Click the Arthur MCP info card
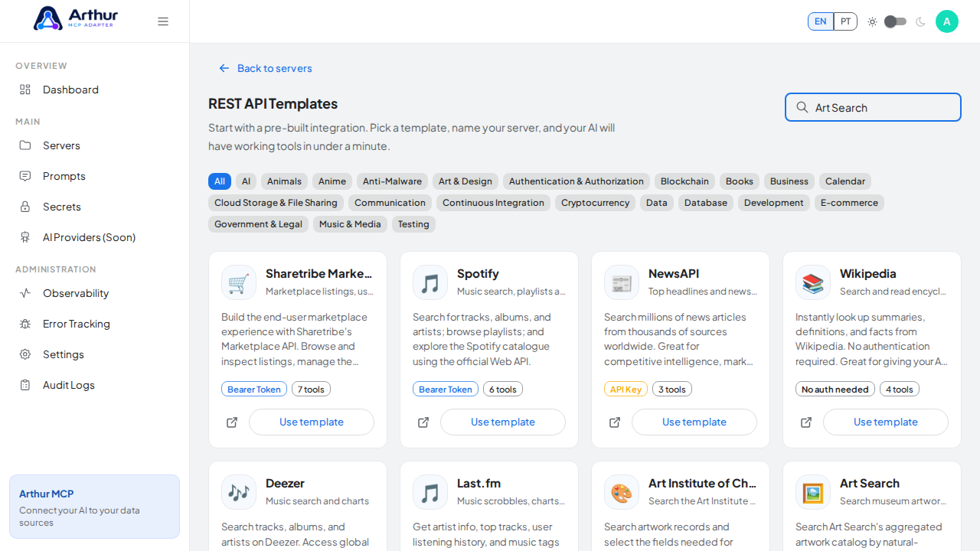This screenshot has width=980, height=551. (x=94, y=507)
